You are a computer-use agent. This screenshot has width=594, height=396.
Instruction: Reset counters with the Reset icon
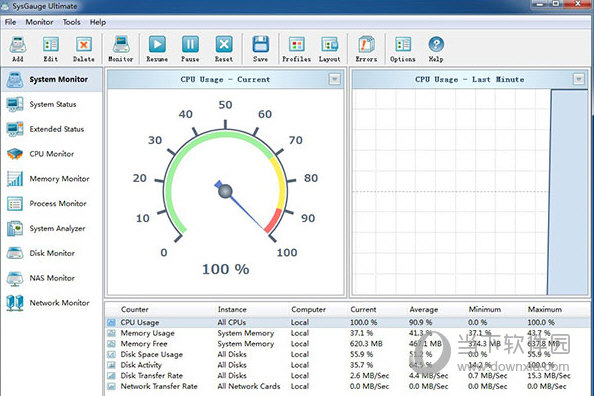(x=224, y=49)
